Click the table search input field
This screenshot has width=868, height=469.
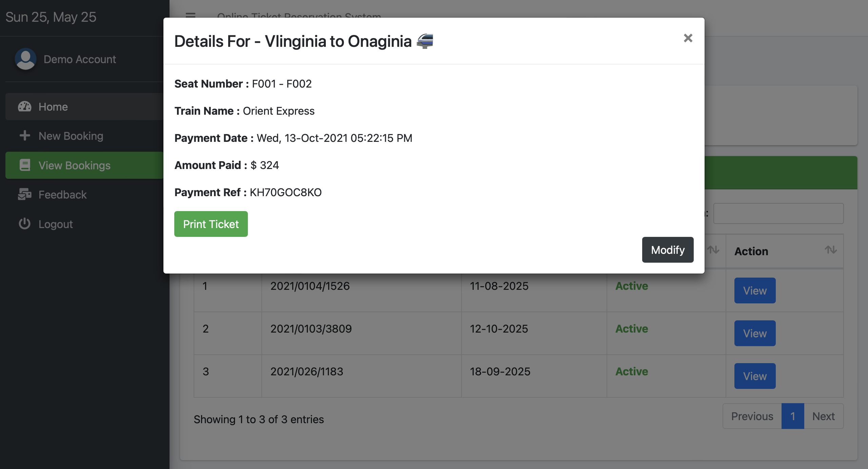pos(778,213)
